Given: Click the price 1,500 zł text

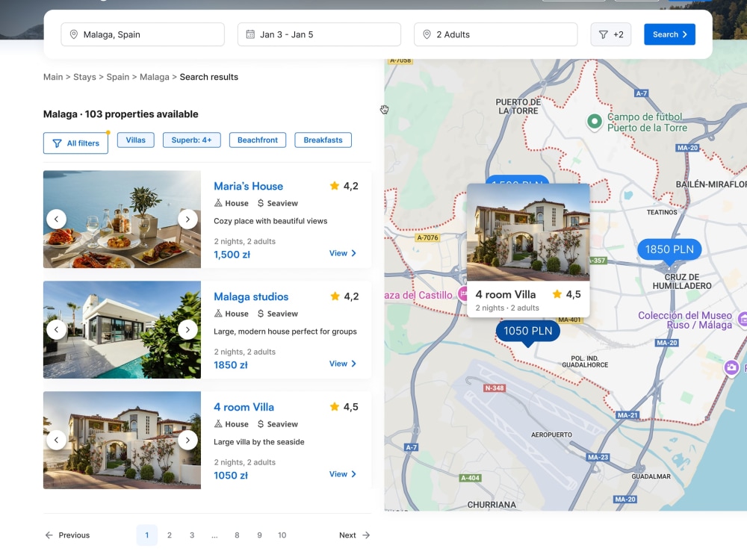Looking at the screenshot, I should click(x=232, y=255).
